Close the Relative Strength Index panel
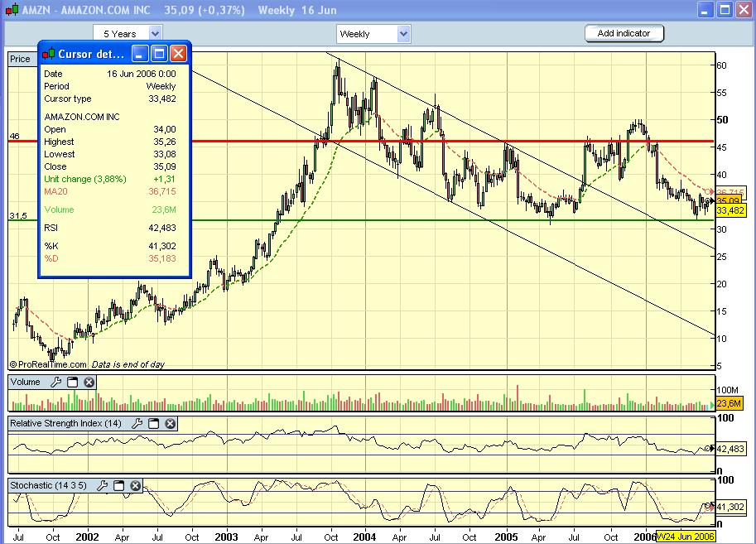 click(171, 424)
